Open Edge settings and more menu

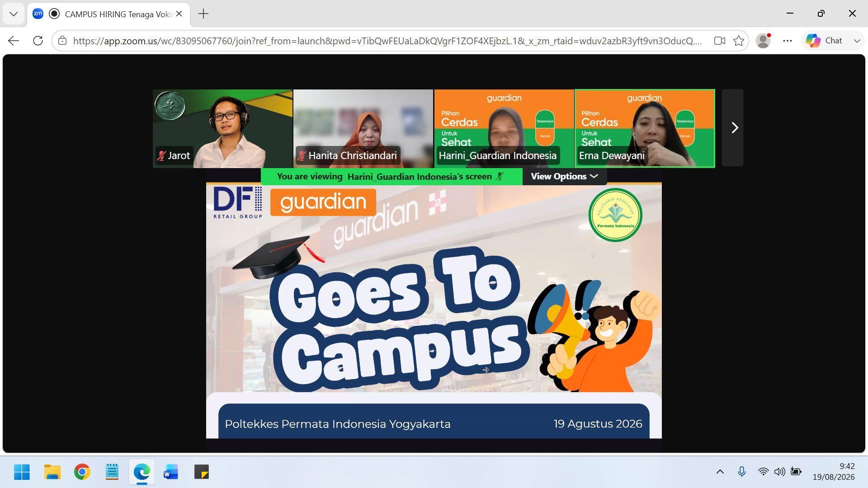click(x=787, y=41)
